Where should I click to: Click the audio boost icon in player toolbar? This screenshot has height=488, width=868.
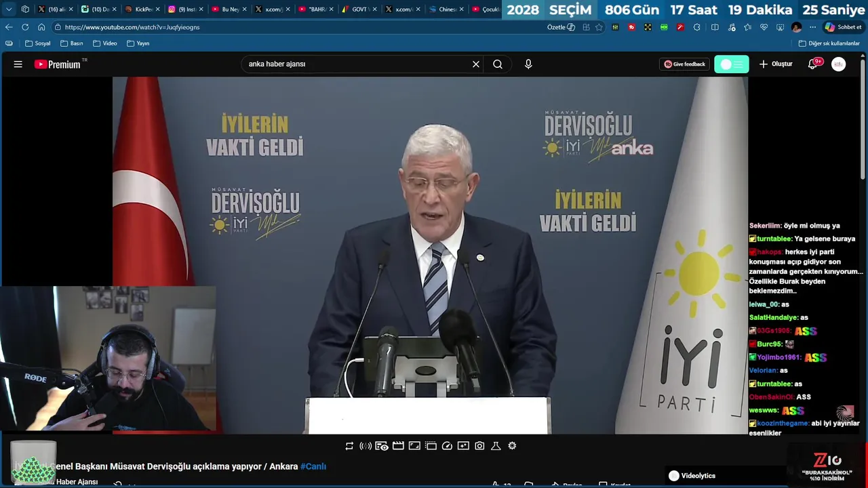coord(366,446)
